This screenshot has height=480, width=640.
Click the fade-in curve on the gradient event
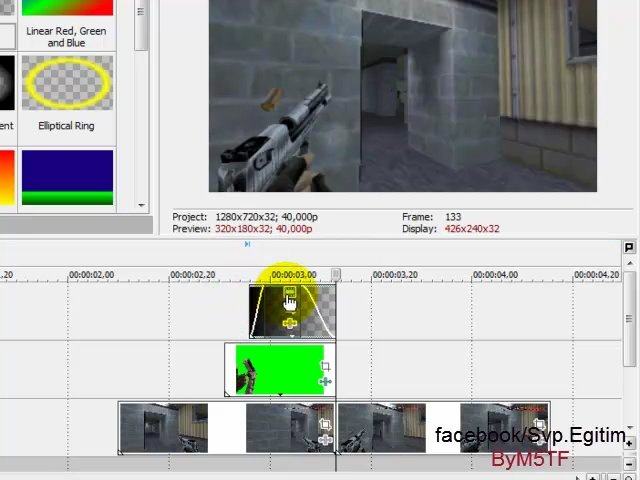point(256,312)
